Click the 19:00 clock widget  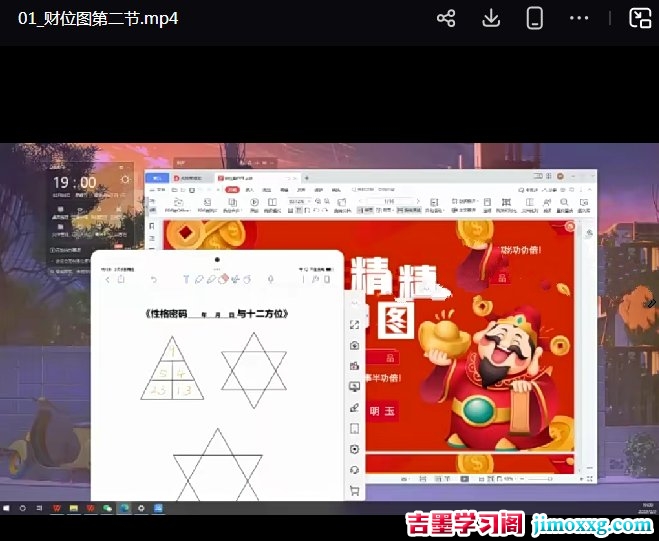[x=75, y=183]
